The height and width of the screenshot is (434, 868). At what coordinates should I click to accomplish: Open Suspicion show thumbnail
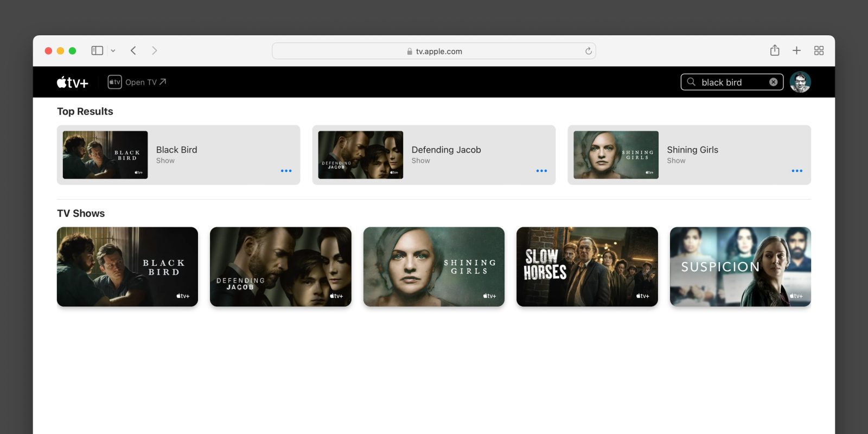[x=740, y=267]
